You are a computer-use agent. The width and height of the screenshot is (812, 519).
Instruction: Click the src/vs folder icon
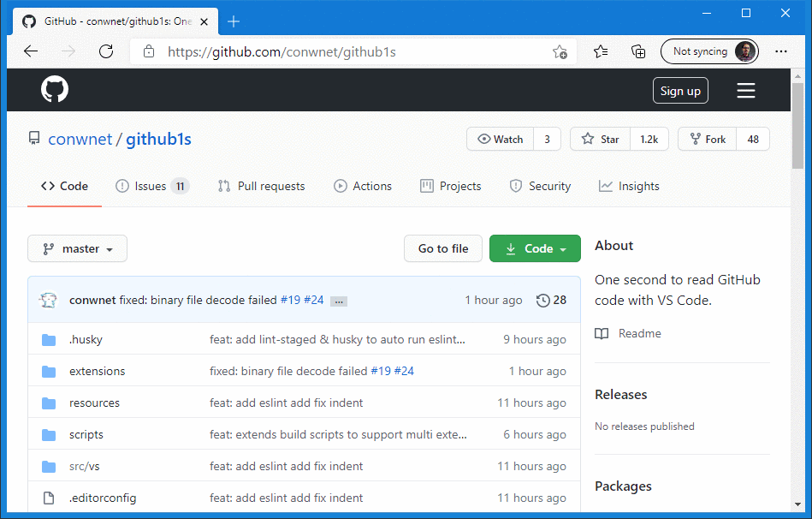(x=49, y=466)
